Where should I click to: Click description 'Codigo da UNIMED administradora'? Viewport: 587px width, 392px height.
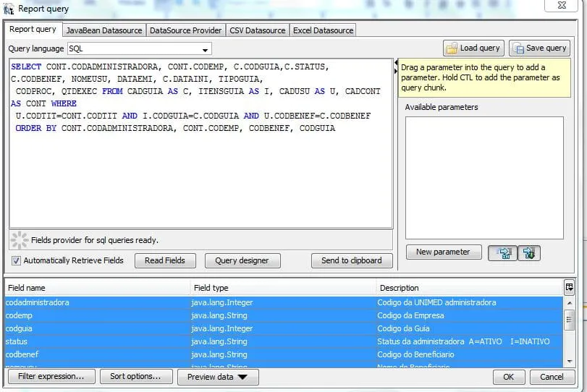click(436, 302)
